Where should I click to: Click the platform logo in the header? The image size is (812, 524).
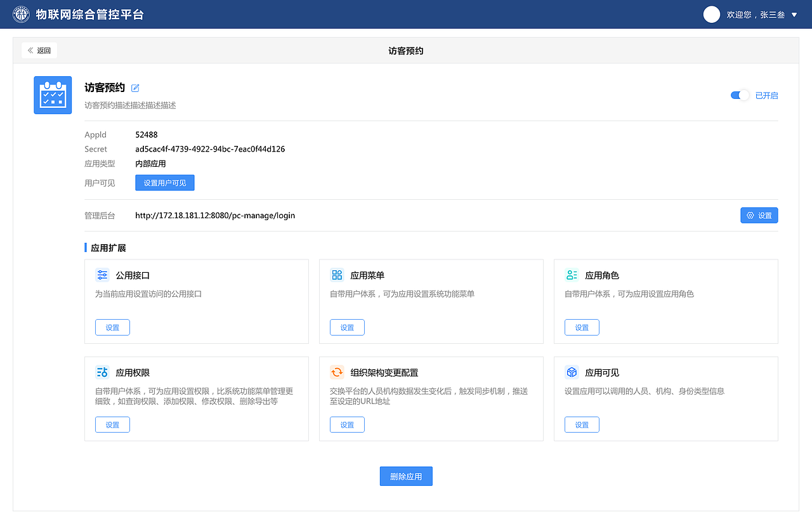point(21,14)
